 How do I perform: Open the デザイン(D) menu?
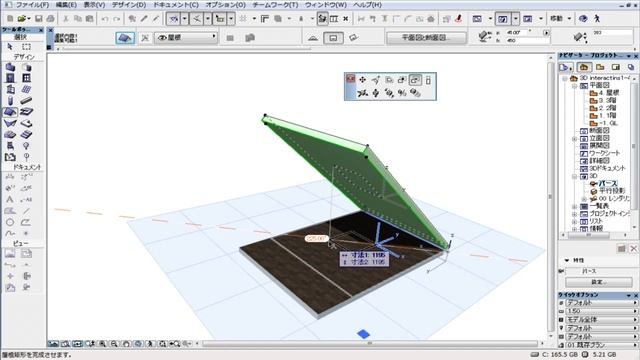pyautogui.click(x=129, y=5)
